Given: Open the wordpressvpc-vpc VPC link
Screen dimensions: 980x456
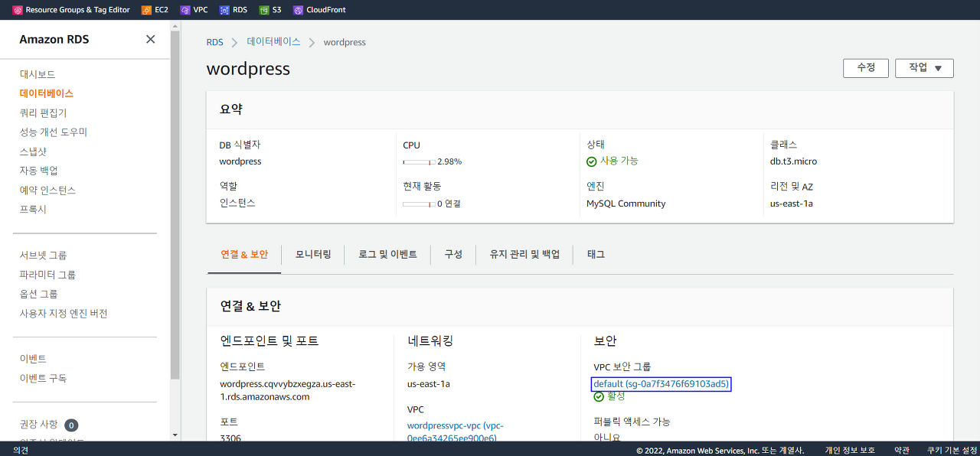Looking at the screenshot, I should (x=456, y=432).
